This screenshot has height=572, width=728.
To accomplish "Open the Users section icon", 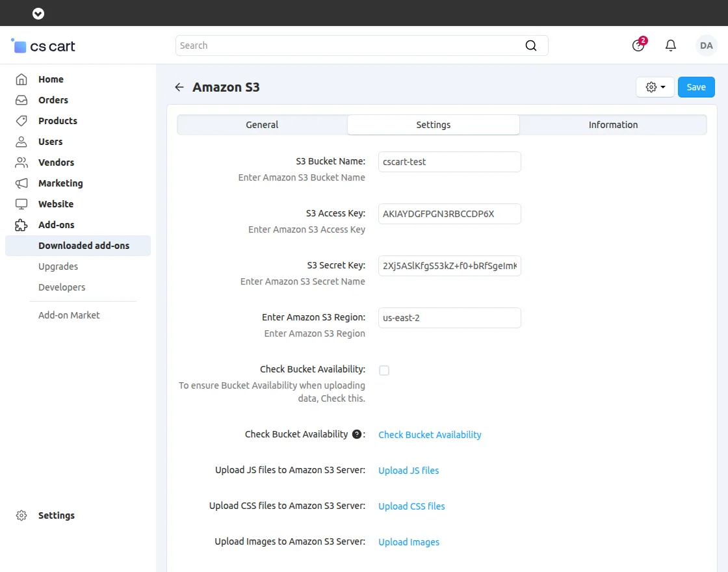I will tap(22, 142).
